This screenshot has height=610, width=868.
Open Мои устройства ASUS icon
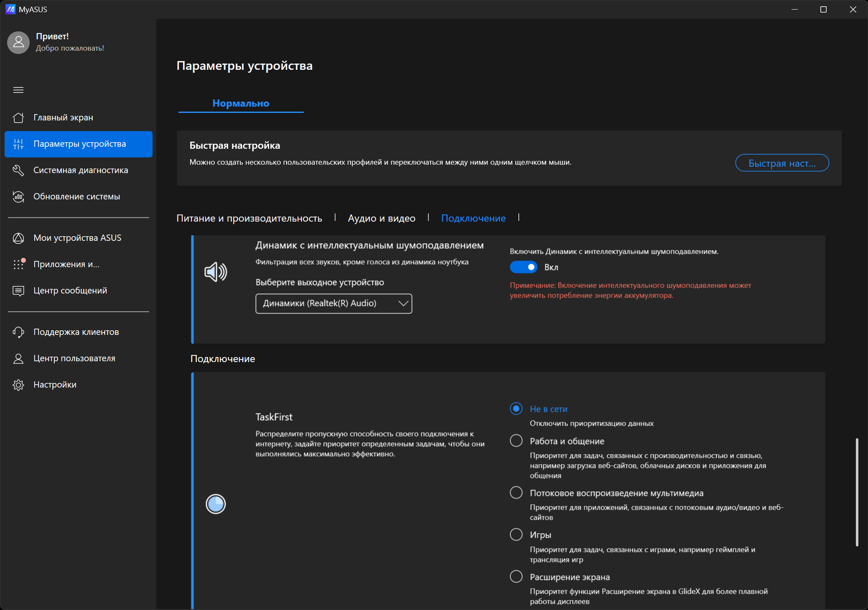click(18, 238)
